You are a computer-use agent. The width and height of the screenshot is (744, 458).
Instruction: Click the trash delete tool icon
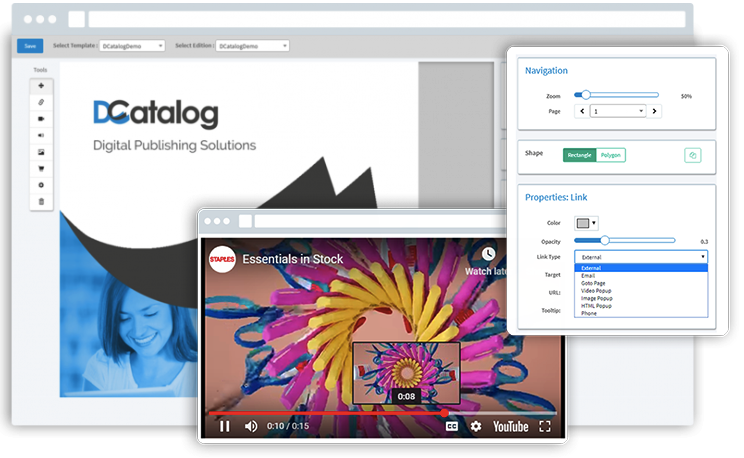pyautogui.click(x=41, y=202)
